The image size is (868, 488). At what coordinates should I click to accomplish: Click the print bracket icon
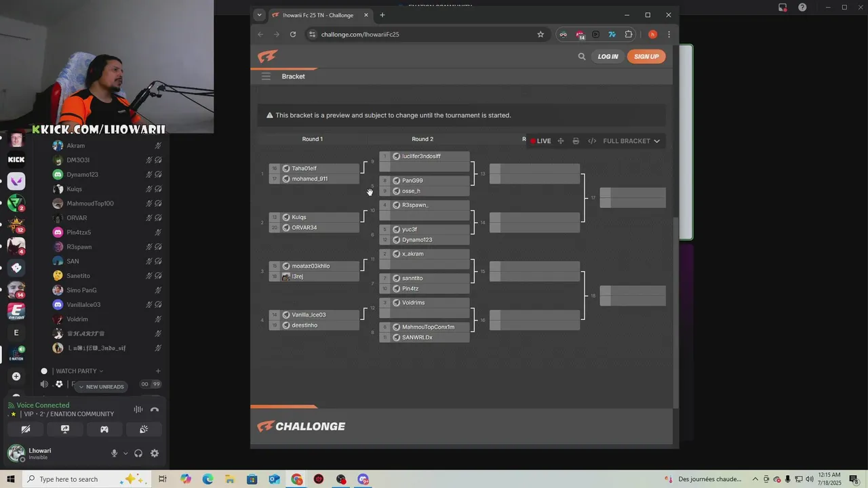(576, 141)
